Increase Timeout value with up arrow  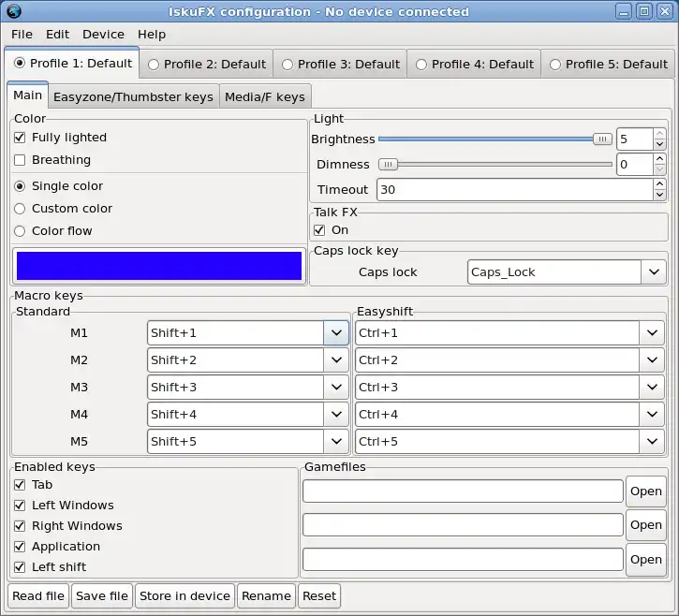pos(659,184)
